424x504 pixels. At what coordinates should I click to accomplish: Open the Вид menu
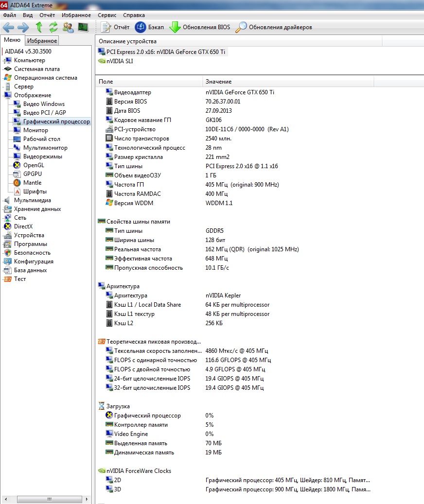coord(28,15)
